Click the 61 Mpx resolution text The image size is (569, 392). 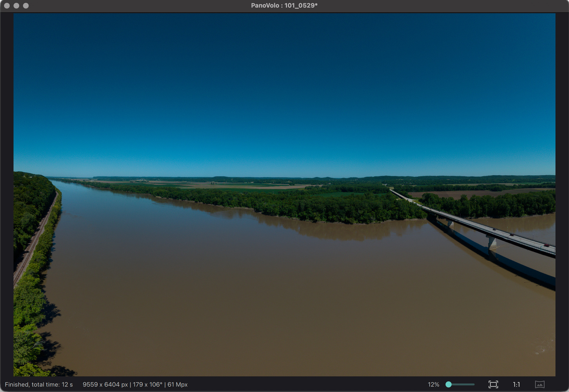click(x=178, y=385)
